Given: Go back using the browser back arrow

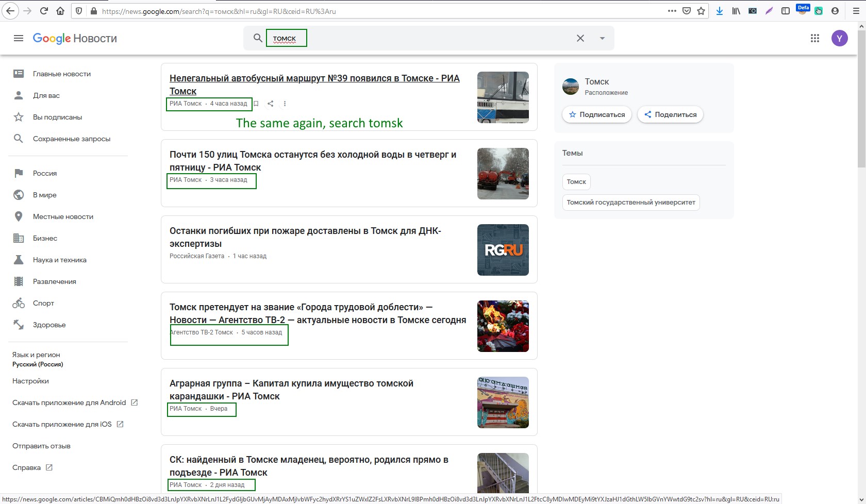Looking at the screenshot, I should [x=10, y=11].
